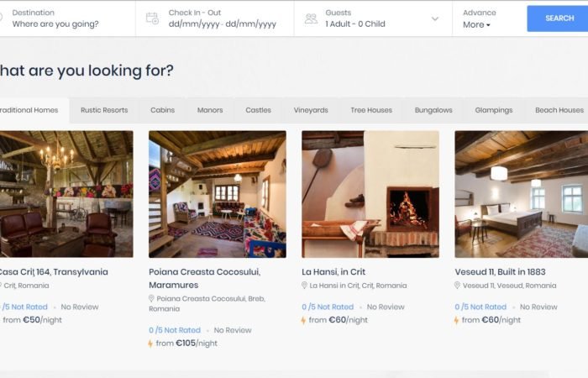Click the lightning bolt icon next to €105/night
Screen dimensions: 588x378
pos(151,344)
